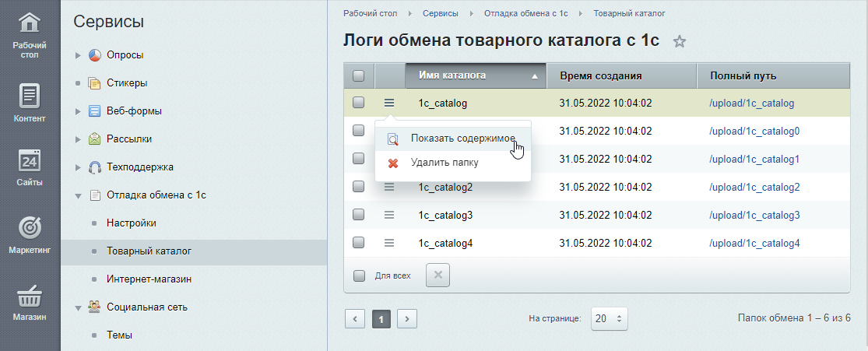Open the per-page count dropdown
This screenshot has height=351, width=868.
click(x=609, y=318)
